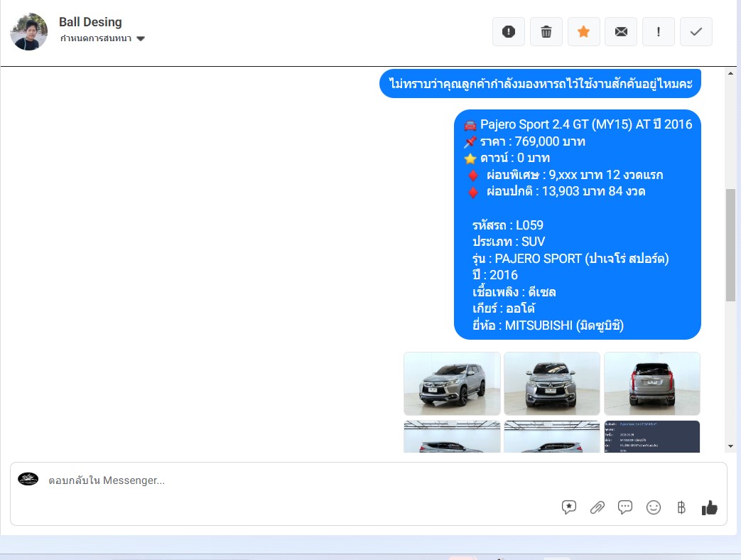Click price line 769,000 บาท
741x560 pixels.
point(524,141)
